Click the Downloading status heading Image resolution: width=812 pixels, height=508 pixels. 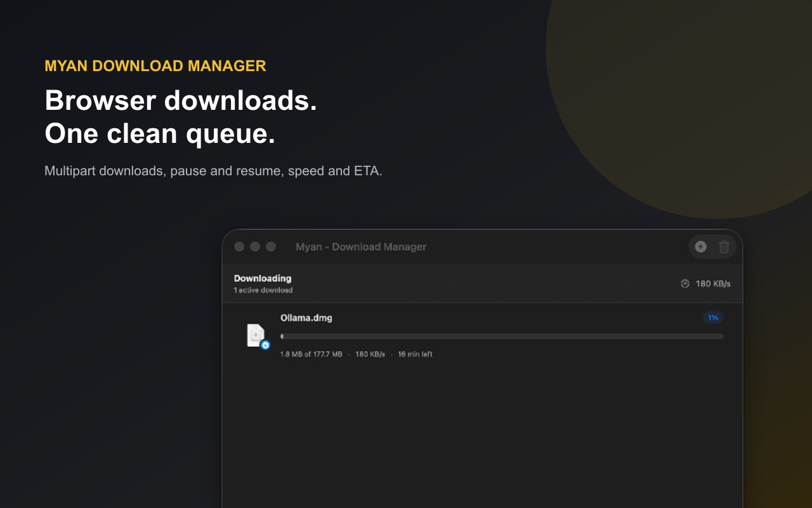tap(263, 278)
